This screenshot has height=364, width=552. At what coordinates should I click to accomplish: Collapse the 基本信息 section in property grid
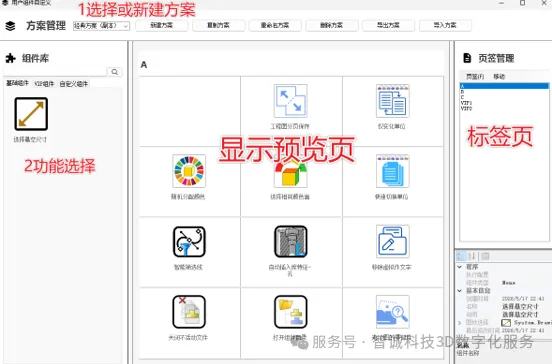pyautogui.click(x=460, y=291)
